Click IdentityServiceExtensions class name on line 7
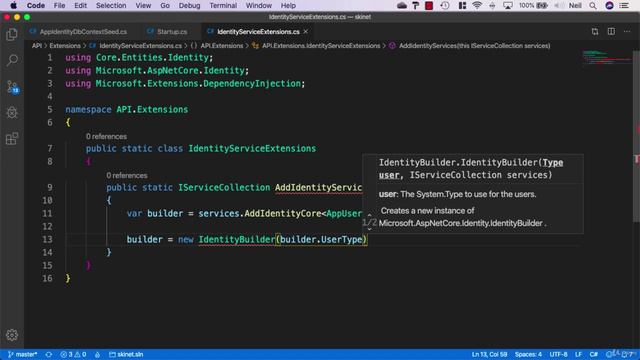The height and width of the screenshot is (360, 640). click(x=252, y=149)
